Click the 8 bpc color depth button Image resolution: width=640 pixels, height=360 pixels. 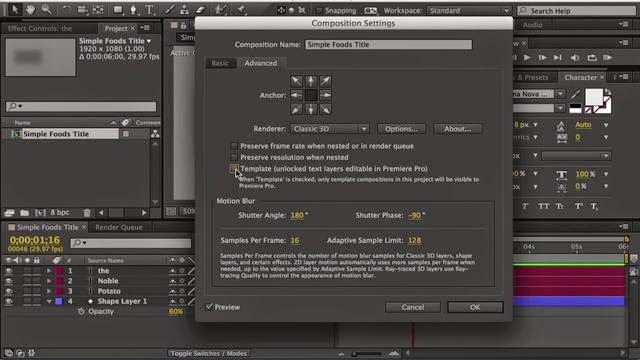point(60,213)
